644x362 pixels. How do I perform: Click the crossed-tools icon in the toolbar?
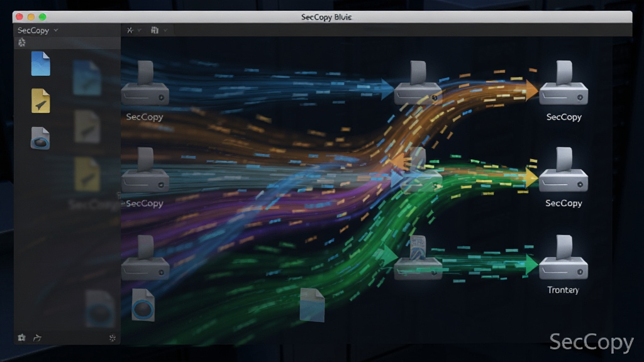(130, 30)
